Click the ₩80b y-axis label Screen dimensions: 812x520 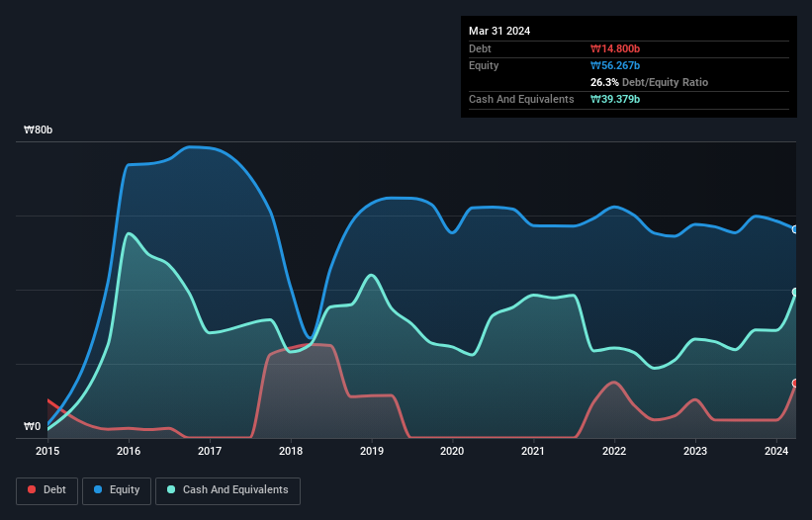coord(38,130)
